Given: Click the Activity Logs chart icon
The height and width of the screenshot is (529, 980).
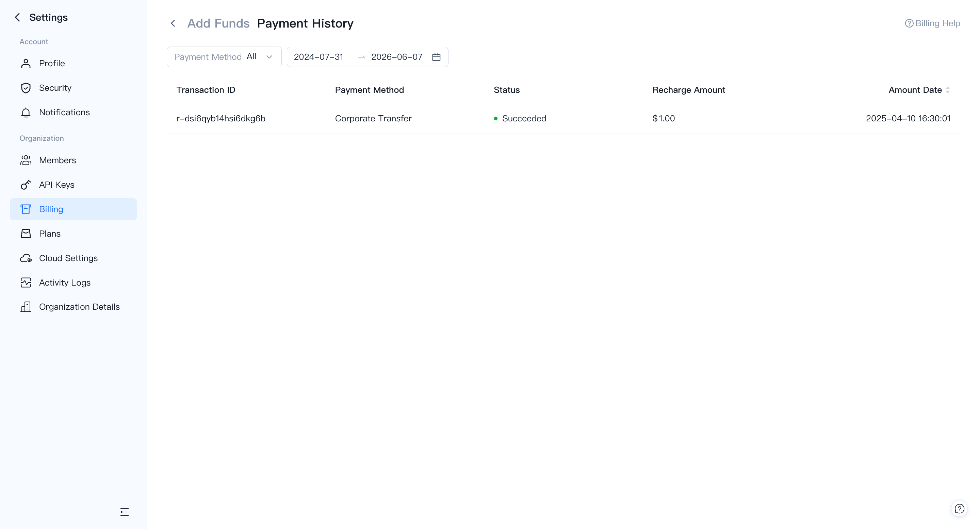Looking at the screenshot, I should tap(26, 283).
